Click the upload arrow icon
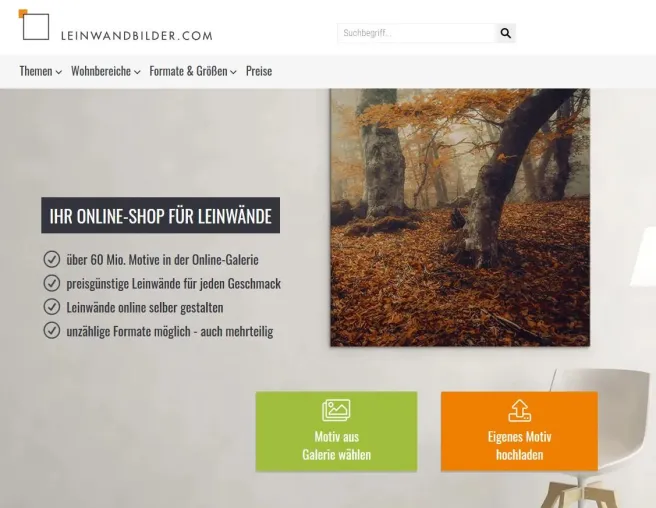 pos(520,411)
